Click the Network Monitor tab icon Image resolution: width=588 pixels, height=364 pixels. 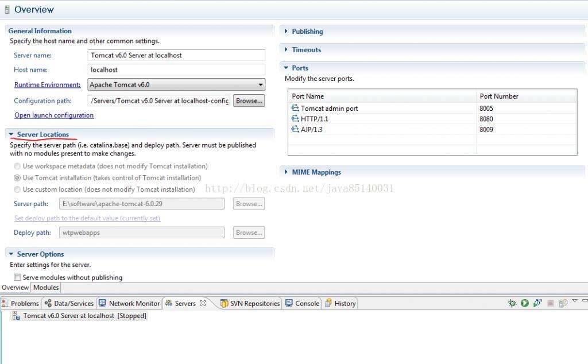click(102, 303)
